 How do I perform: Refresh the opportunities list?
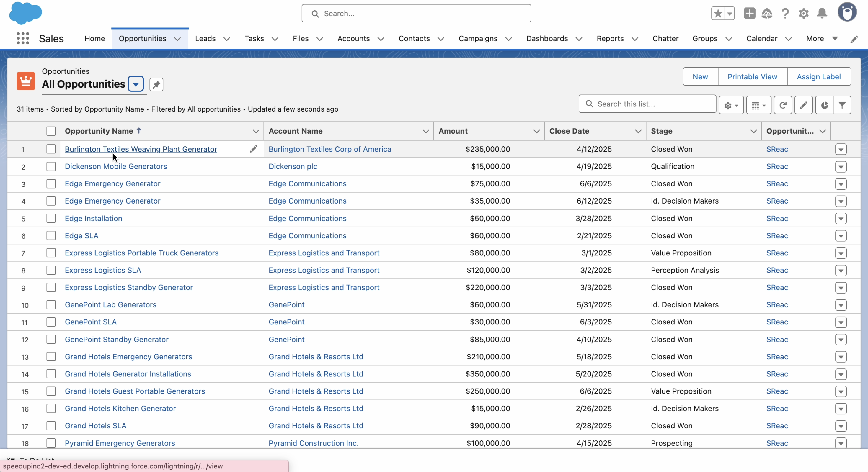[782, 105]
